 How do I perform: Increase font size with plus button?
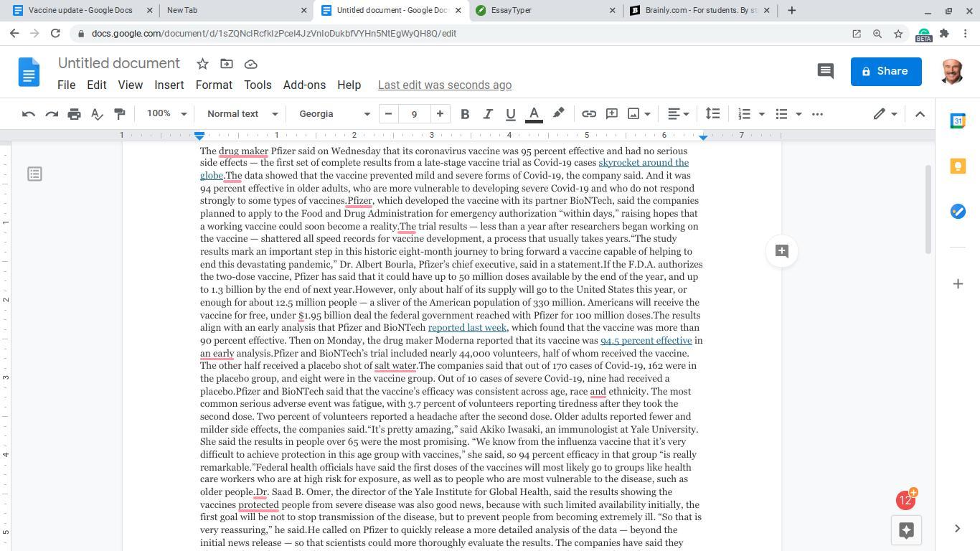click(x=440, y=114)
